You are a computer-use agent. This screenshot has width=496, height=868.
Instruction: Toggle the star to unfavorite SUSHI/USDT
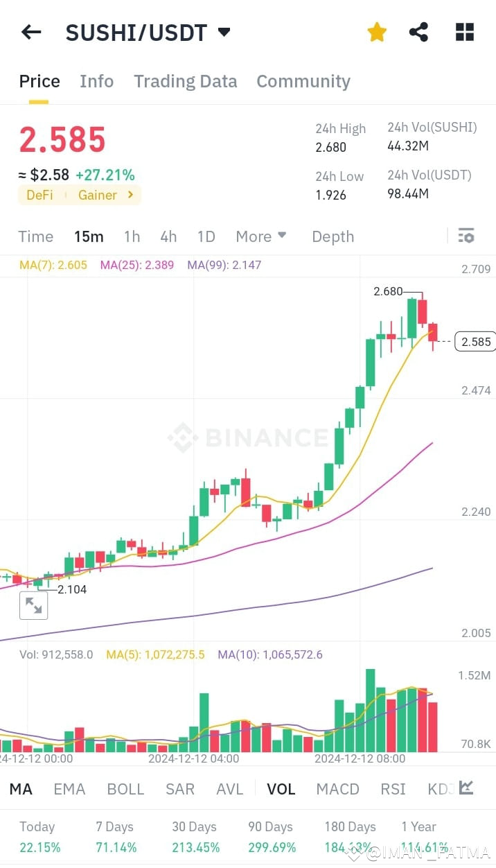pos(376,31)
